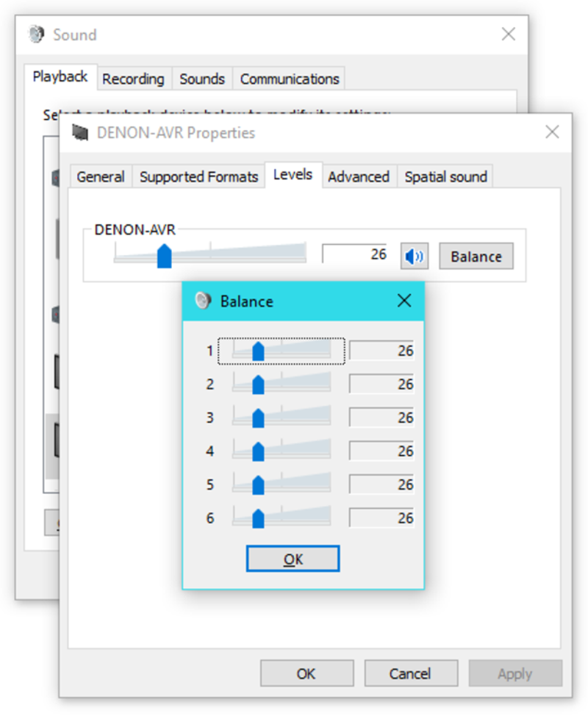Select Sounds tab in Sound window
The image size is (588, 716).
pyautogui.click(x=202, y=79)
